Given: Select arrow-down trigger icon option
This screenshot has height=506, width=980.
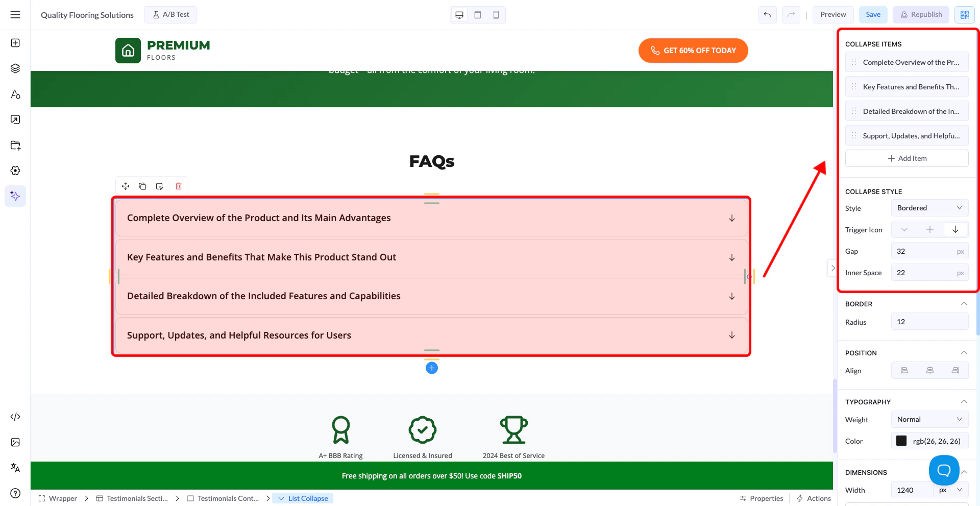Looking at the screenshot, I should pos(955,230).
